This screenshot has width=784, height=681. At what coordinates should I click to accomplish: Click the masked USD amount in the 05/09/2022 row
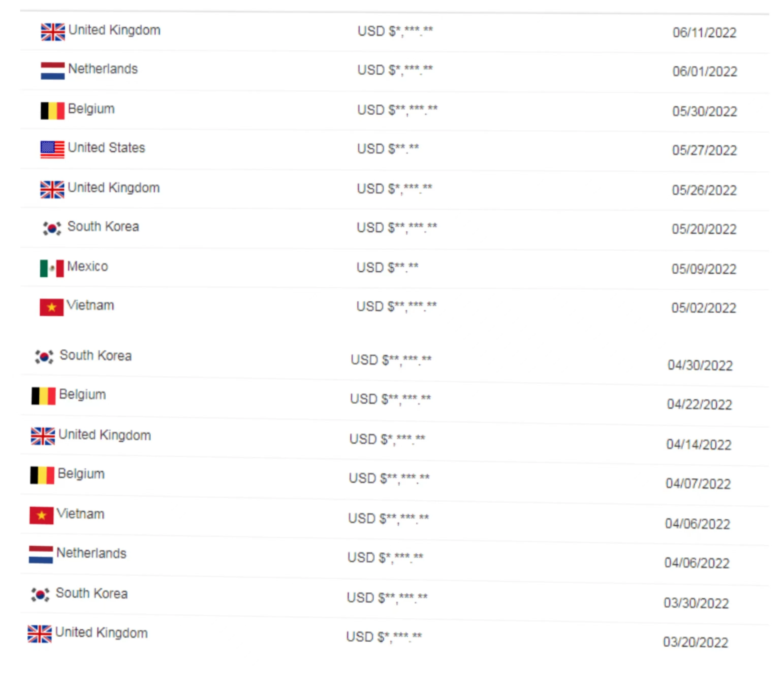(387, 268)
